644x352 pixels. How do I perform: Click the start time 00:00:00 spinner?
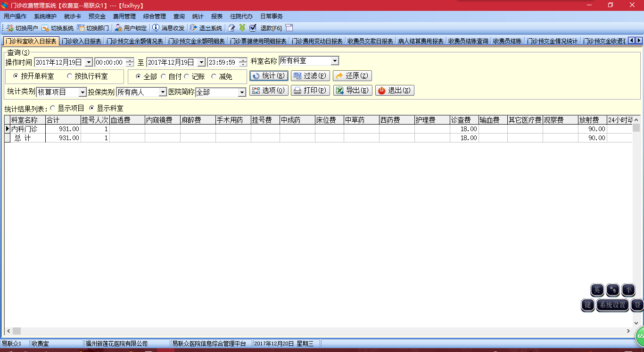coord(130,62)
